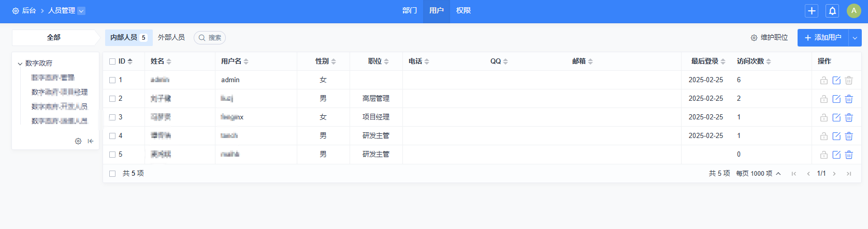Sort the table by 性别 column

(326, 62)
